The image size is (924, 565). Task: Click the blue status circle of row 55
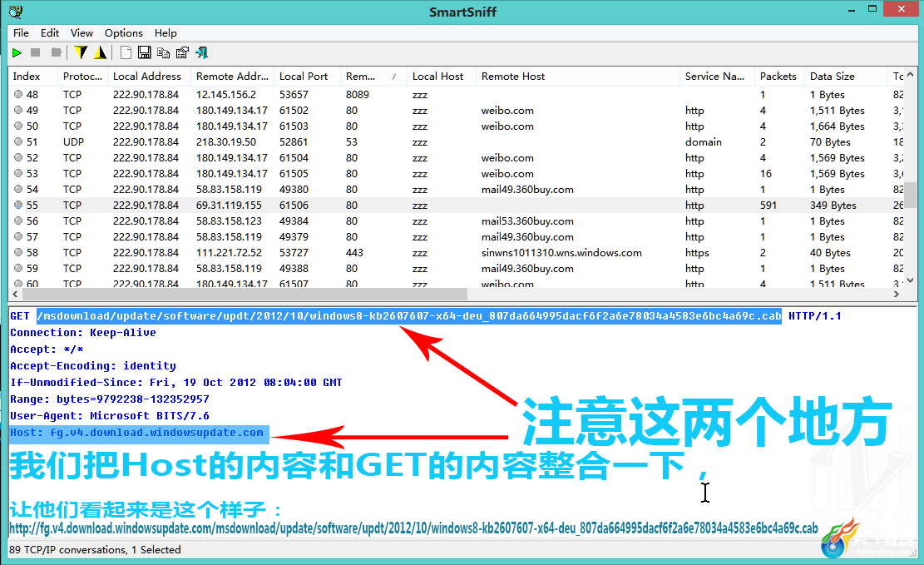pyautogui.click(x=18, y=206)
